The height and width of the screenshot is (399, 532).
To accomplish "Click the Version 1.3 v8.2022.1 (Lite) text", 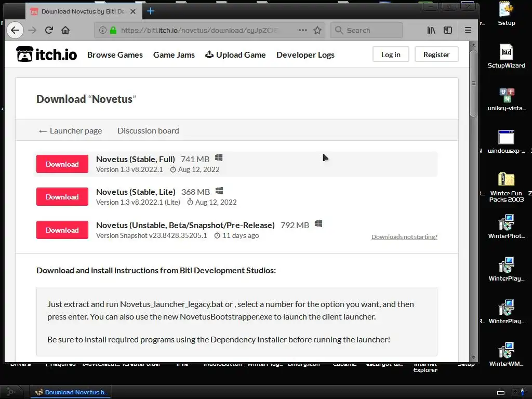I will (138, 202).
